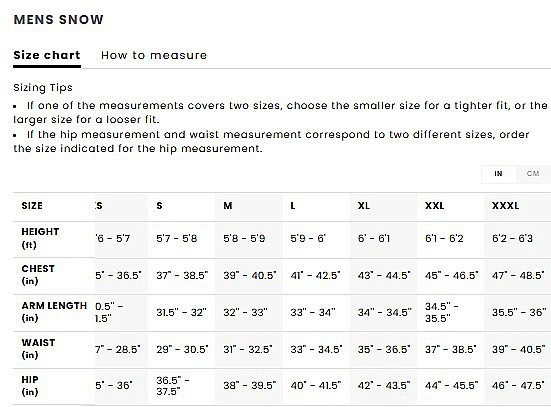The width and height of the screenshot is (551, 407).
Task: Open the How to measure tab
Action: [154, 56]
